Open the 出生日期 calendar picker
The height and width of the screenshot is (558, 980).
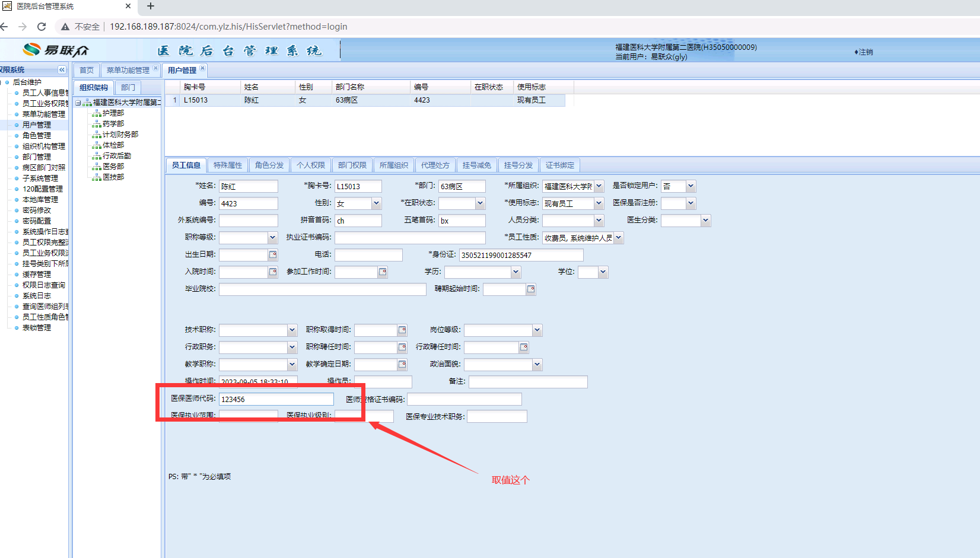(273, 255)
